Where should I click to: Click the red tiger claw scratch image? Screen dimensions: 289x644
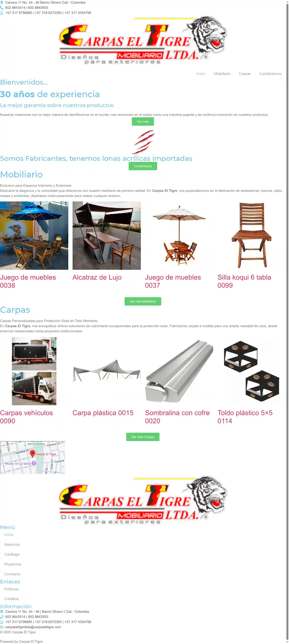143,142
